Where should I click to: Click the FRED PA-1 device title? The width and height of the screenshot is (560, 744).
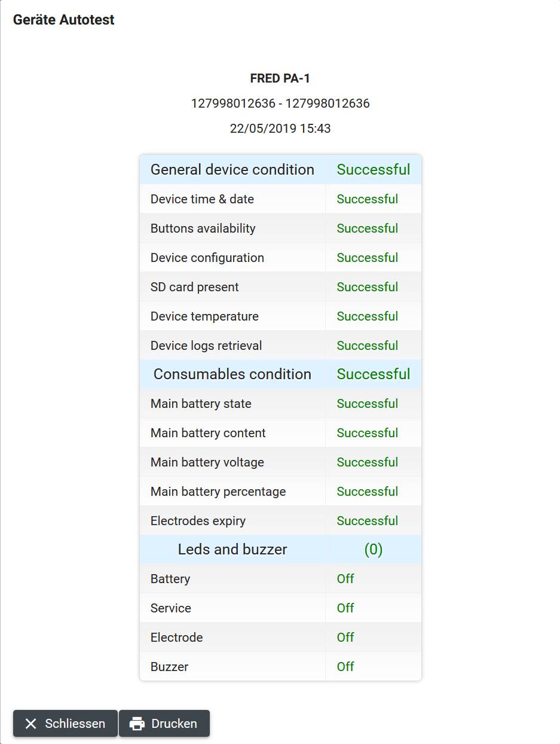click(280, 78)
